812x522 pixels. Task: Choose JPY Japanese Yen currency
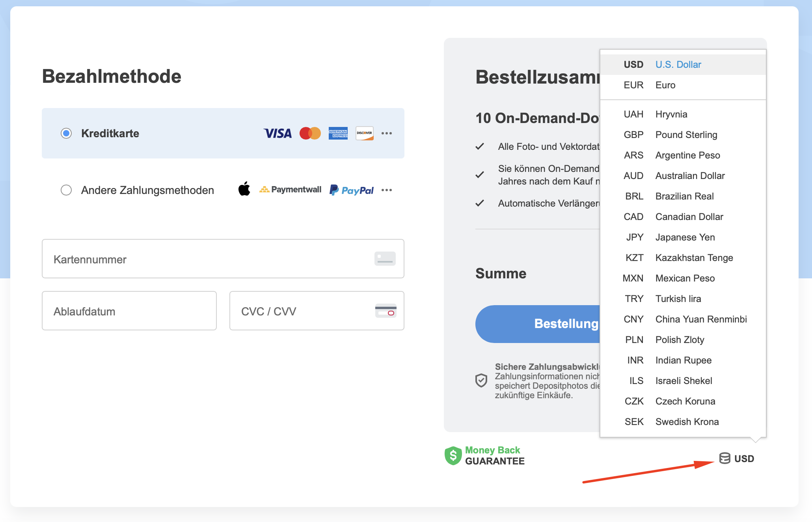point(683,237)
